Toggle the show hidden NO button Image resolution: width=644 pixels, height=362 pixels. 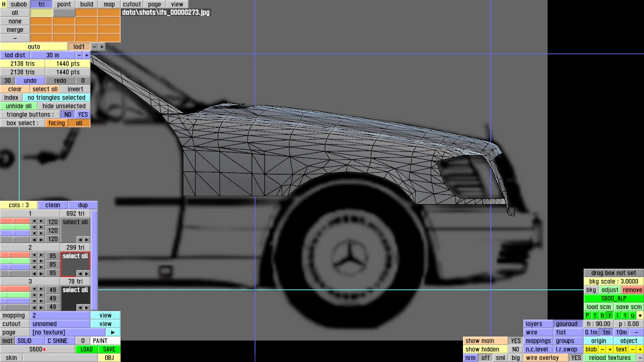pyautogui.click(x=516, y=349)
